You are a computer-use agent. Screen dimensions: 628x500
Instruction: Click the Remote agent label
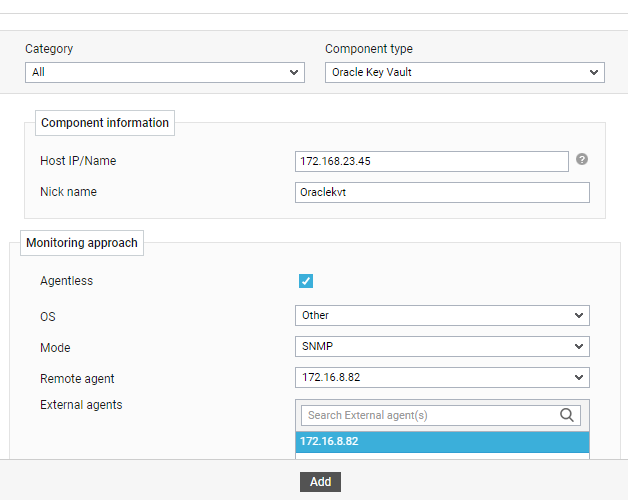77,379
